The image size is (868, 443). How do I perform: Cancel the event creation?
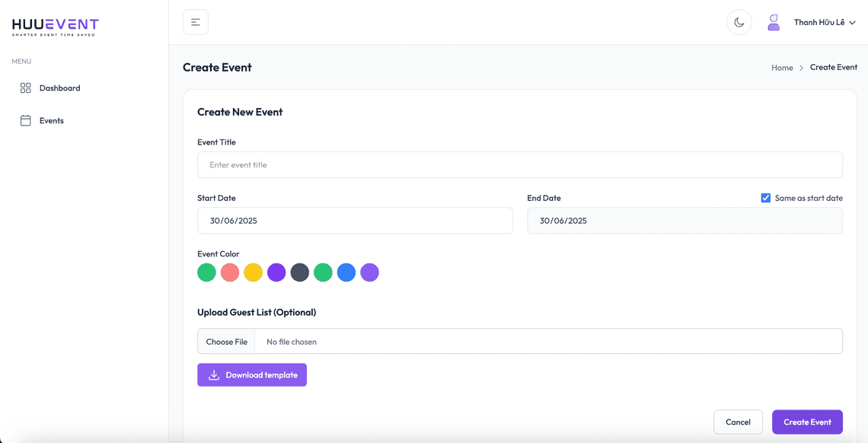(738, 422)
